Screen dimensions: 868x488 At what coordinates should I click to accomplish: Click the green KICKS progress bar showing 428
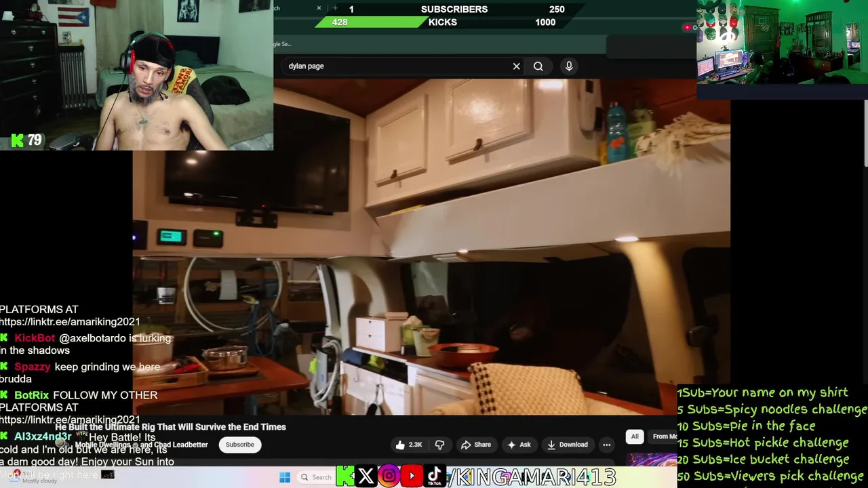pos(370,22)
